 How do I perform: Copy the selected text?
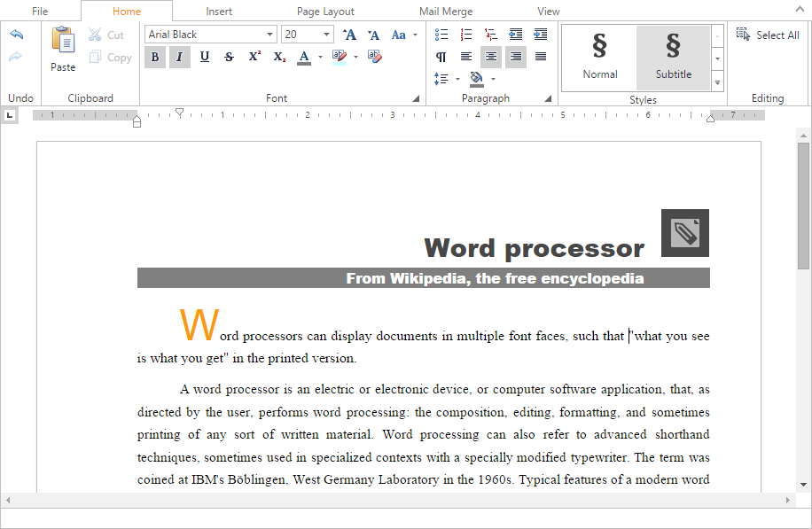(x=110, y=57)
